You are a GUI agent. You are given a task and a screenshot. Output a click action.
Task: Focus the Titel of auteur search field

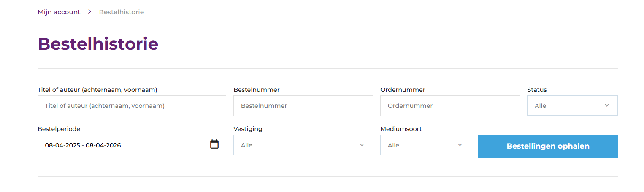(x=132, y=106)
